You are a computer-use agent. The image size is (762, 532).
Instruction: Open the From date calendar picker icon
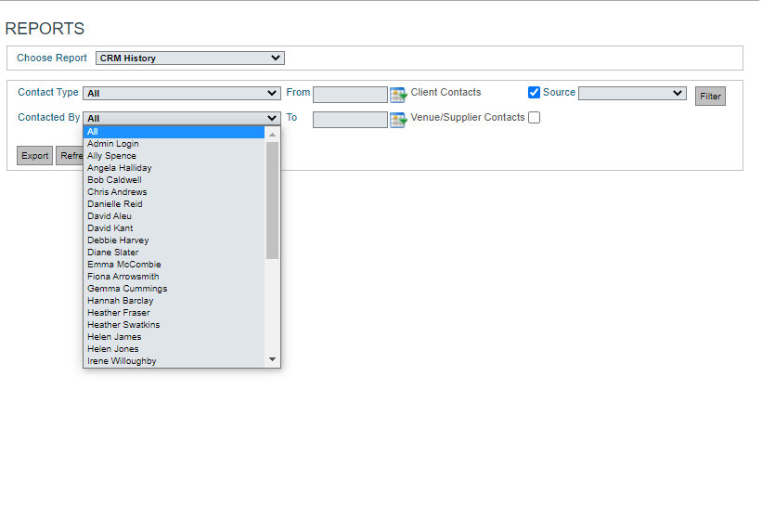[398, 95]
